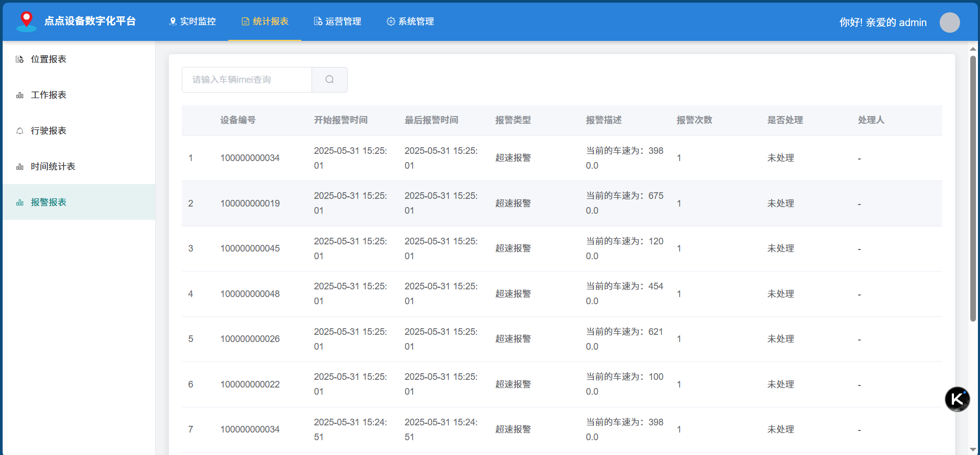Viewport: 980px width, 455px height.
Task: Click device 100000000034 in row 1
Action: pyautogui.click(x=250, y=158)
